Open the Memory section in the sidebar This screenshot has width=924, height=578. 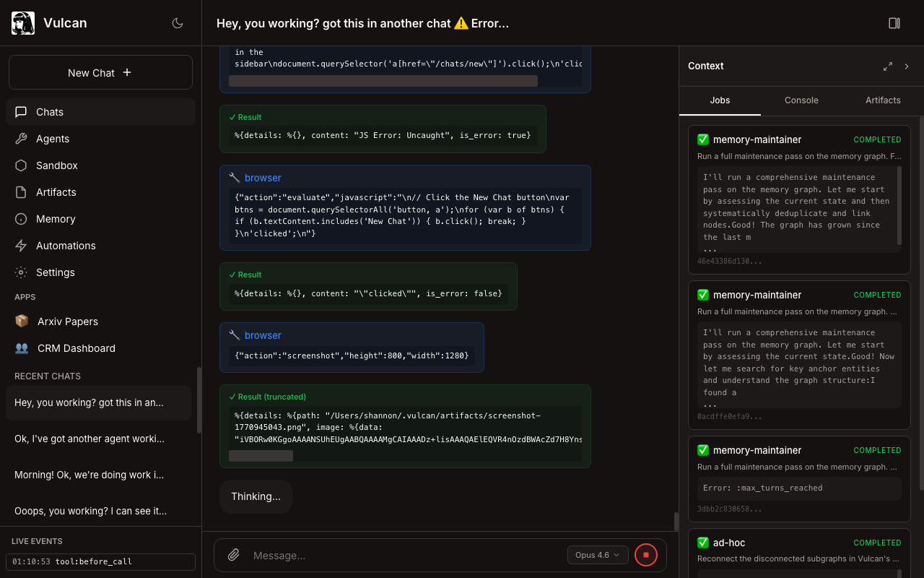(56, 219)
